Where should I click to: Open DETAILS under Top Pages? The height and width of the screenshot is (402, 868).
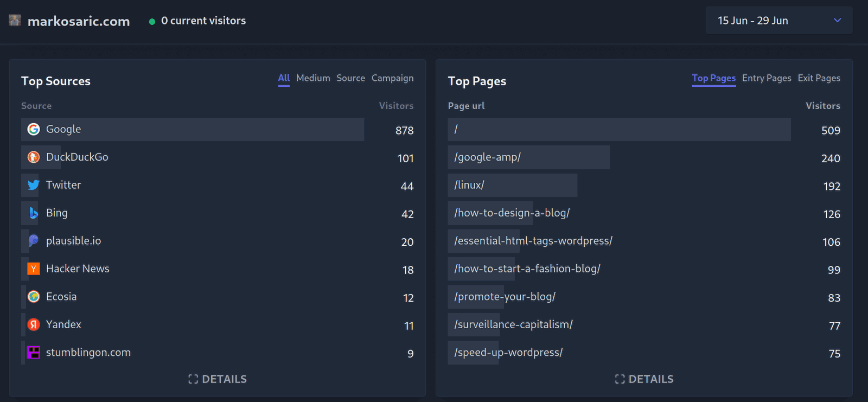point(644,379)
